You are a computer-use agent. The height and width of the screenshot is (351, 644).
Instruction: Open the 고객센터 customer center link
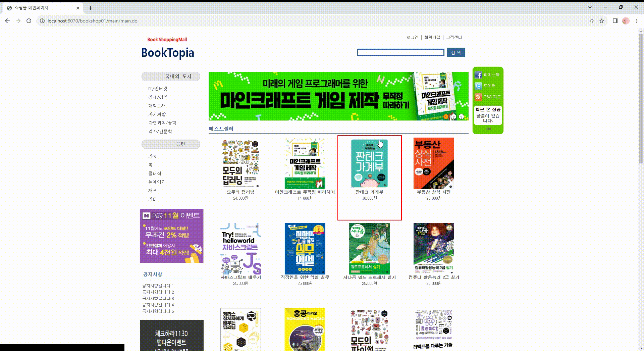point(454,37)
